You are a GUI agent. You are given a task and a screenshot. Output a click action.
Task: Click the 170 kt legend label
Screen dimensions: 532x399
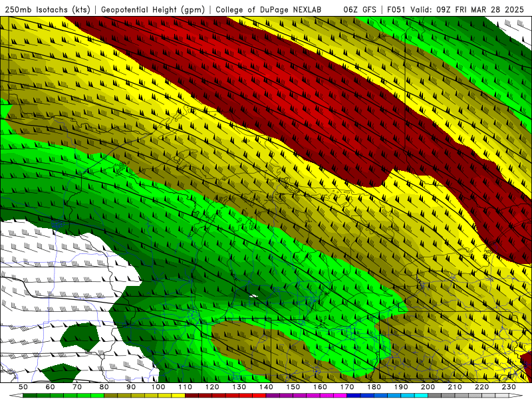point(347,387)
